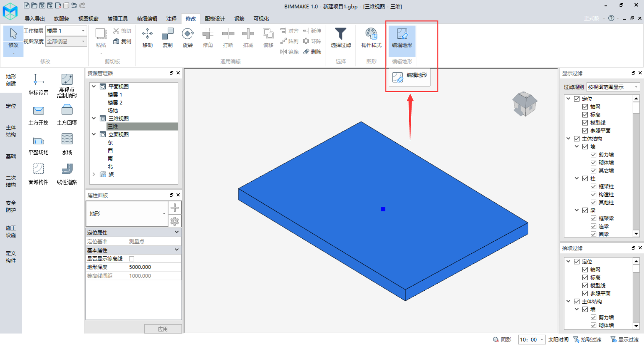The height and width of the screenshot is (345, 644).
Task: Open the 构件样式 component style palette
Action: click(371, 38)
